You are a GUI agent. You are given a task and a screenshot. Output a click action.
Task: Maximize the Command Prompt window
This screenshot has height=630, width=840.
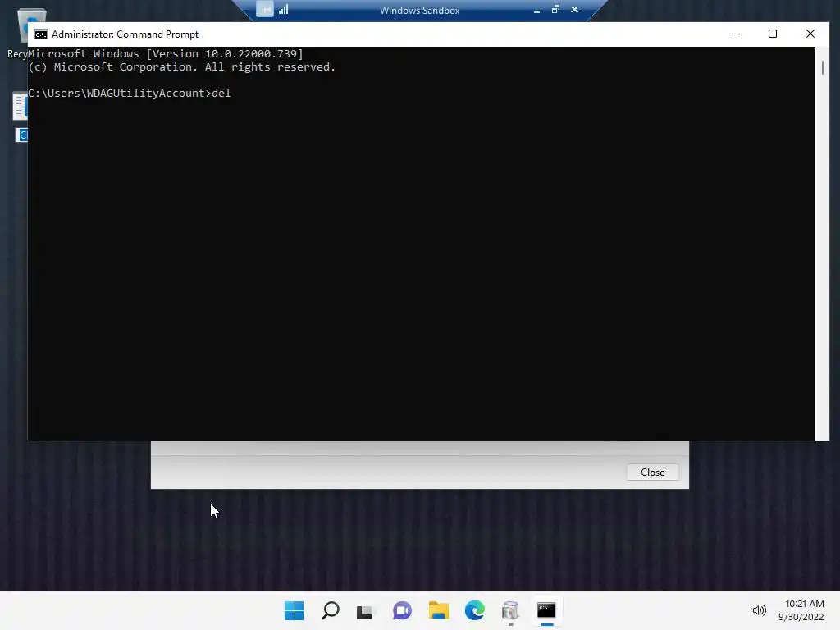point(773,34)
